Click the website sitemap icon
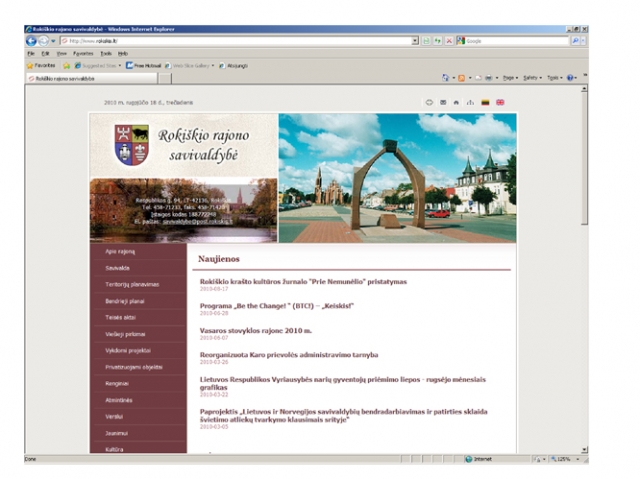This screenshot has height=479, width=640. pyautogui.click(x=470, y=102)
